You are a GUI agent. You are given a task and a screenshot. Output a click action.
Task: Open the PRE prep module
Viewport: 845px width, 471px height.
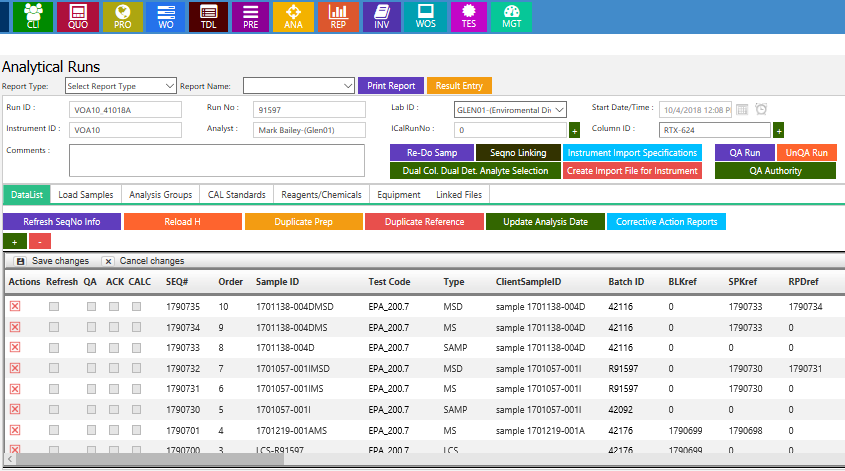(251, 17)
